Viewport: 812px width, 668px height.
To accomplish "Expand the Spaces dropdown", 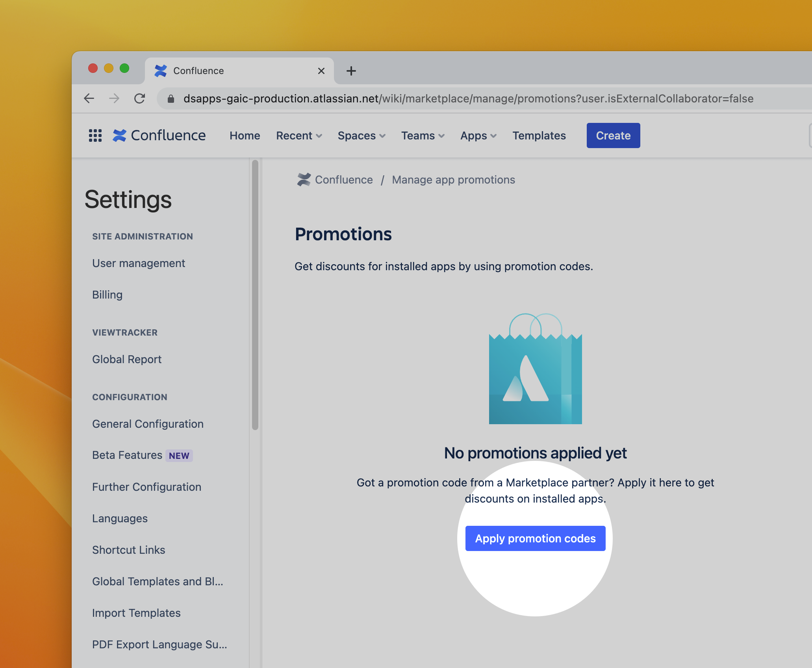I will coord(361,135).
